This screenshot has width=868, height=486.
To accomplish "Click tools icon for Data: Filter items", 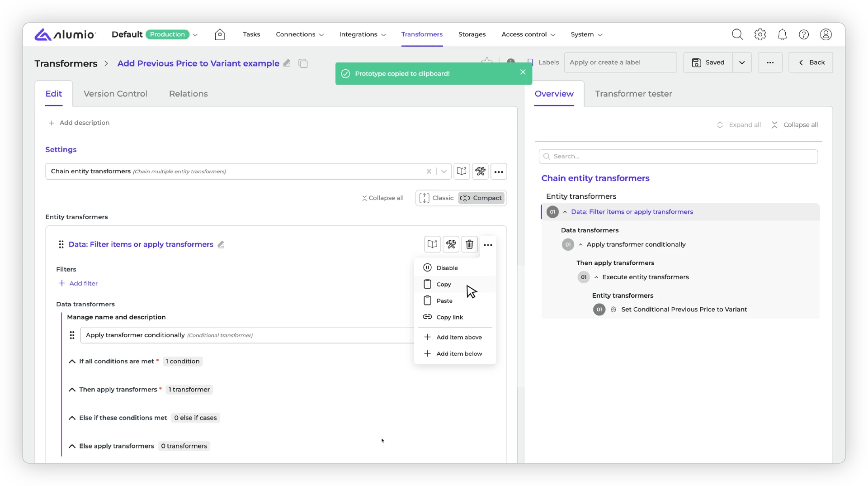I will (x=451, y=244).
